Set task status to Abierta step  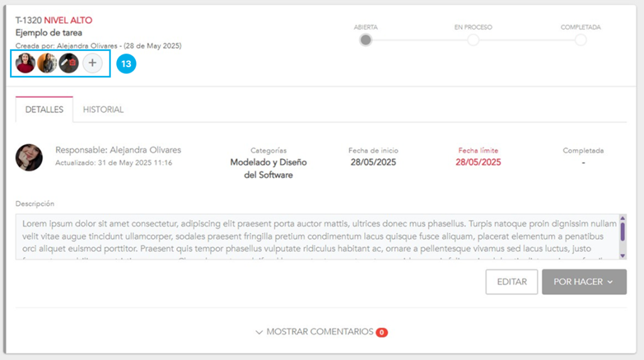click(366, 40)
